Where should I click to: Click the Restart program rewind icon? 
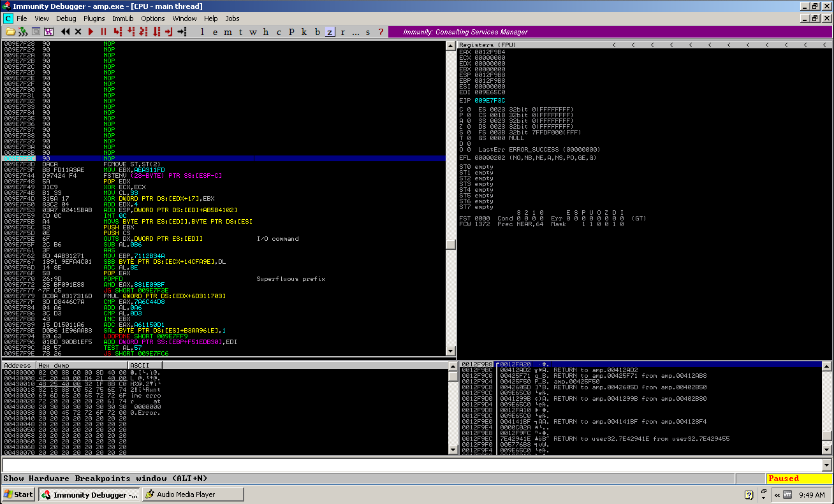click(65, 32)
